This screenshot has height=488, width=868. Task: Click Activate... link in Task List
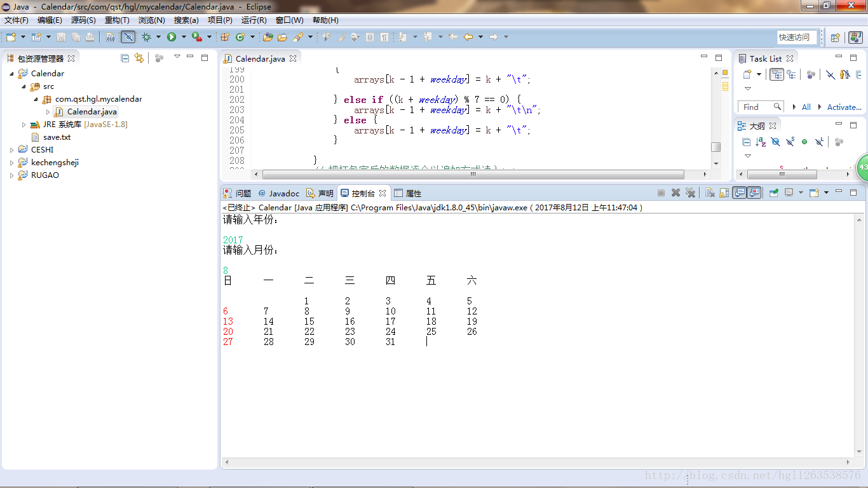(844, 107)
